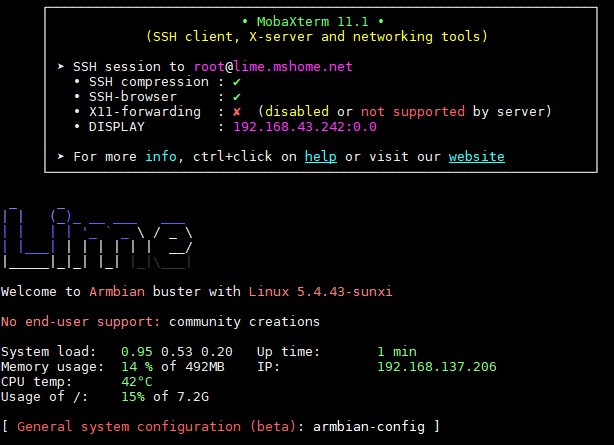
Task: Click 'General system configuration (beta)' text
Action: click(156, 426)
